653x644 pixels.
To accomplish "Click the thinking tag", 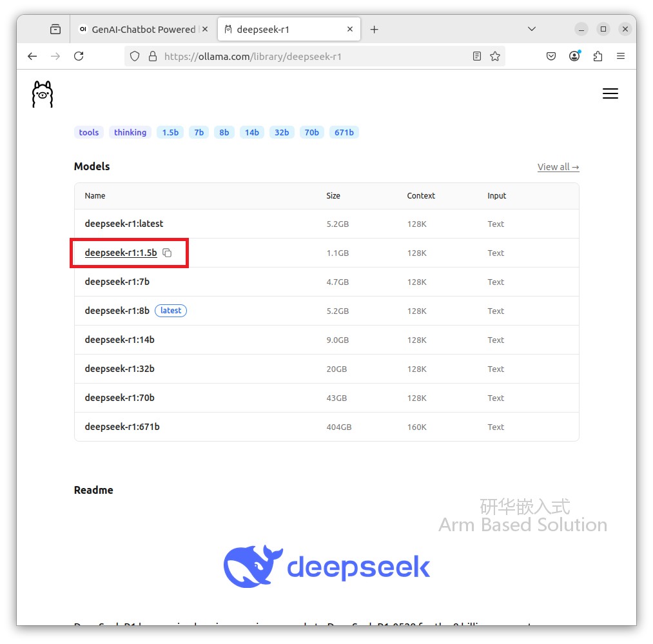I will coord(130,132).
